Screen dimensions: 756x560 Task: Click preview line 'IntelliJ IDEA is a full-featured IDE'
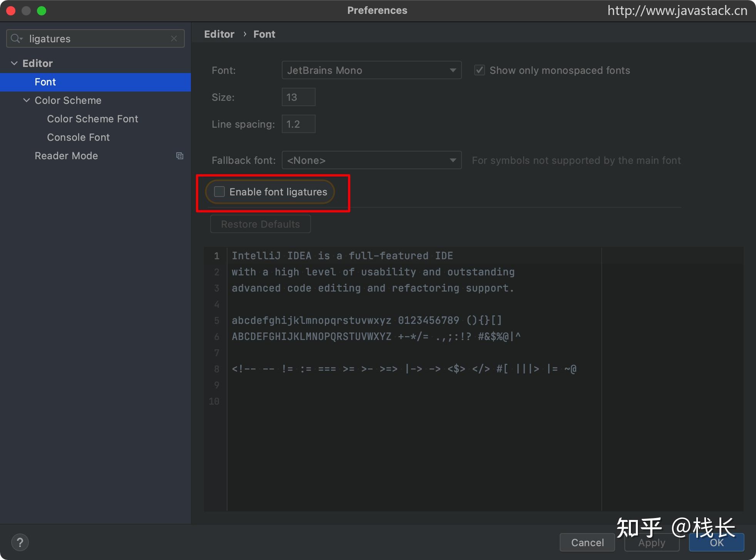(x=342, y=256)
